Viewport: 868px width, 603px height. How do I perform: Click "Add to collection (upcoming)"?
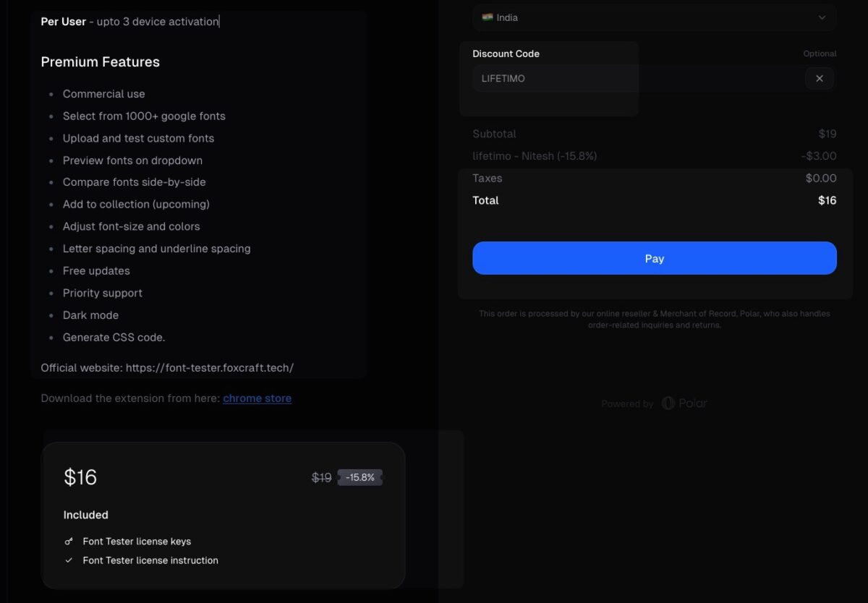(136, 205)
